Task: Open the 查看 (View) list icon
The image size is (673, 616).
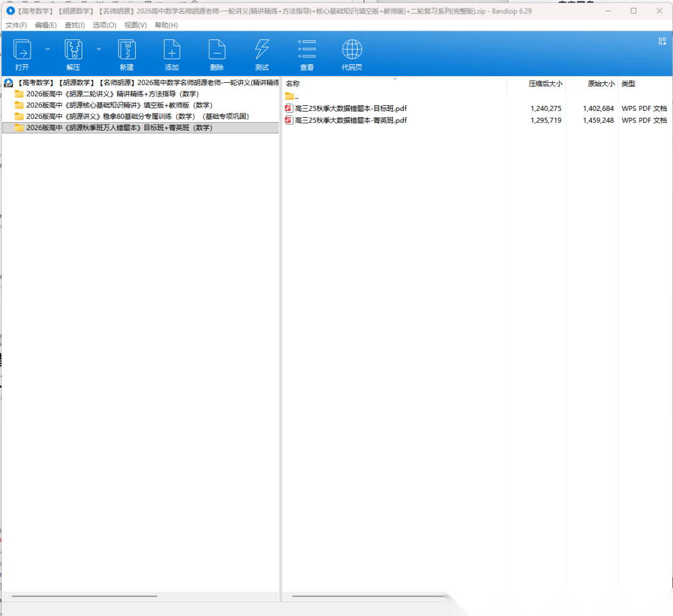Action: pyautogui.click(x=307, y=50)
